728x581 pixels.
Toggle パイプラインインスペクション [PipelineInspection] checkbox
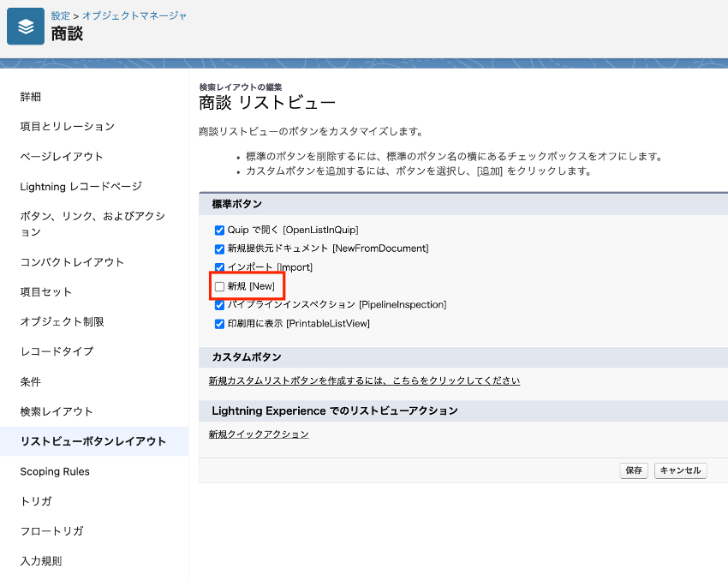pos(219,305)
